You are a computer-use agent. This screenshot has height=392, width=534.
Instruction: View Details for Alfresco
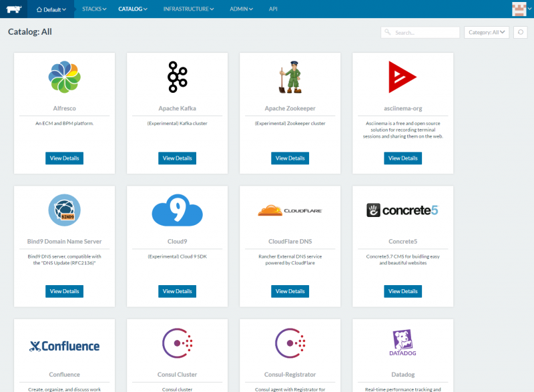[64, 158]
